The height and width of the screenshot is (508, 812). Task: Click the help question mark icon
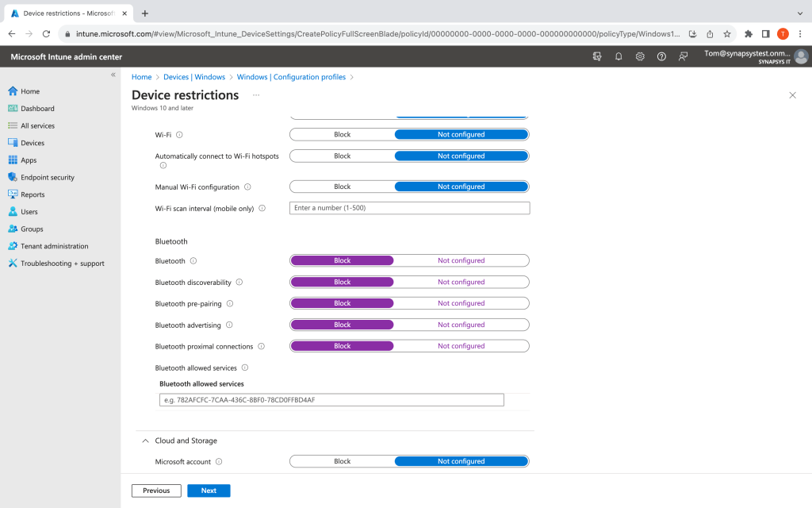click(661, 56)
